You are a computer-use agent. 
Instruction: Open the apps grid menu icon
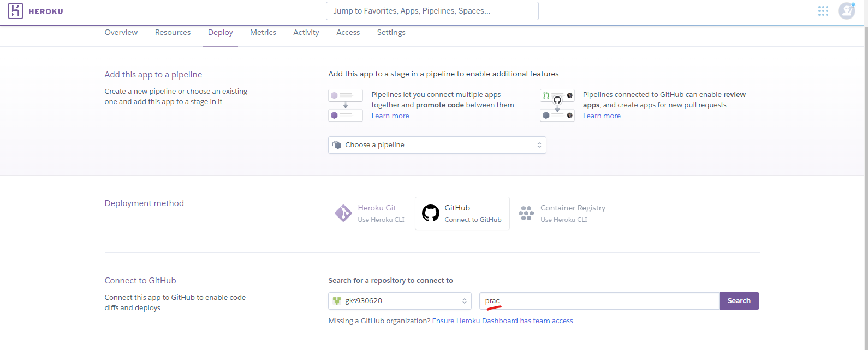pos(823,11)
